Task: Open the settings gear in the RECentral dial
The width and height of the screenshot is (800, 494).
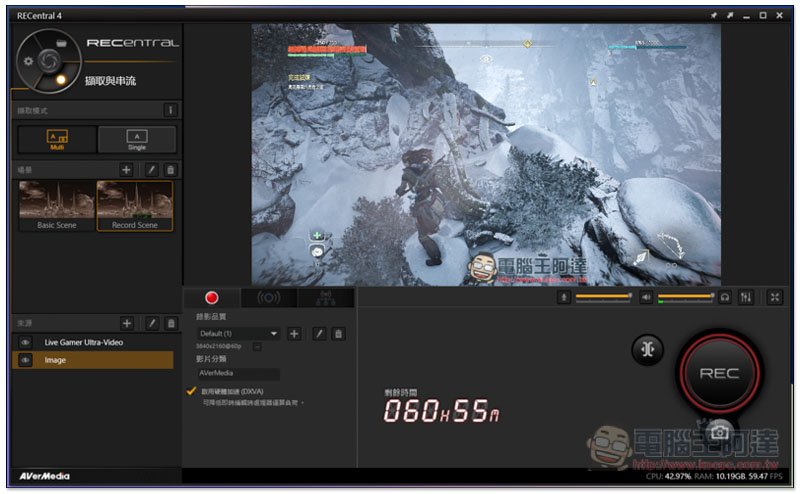Action: [28, 61]
